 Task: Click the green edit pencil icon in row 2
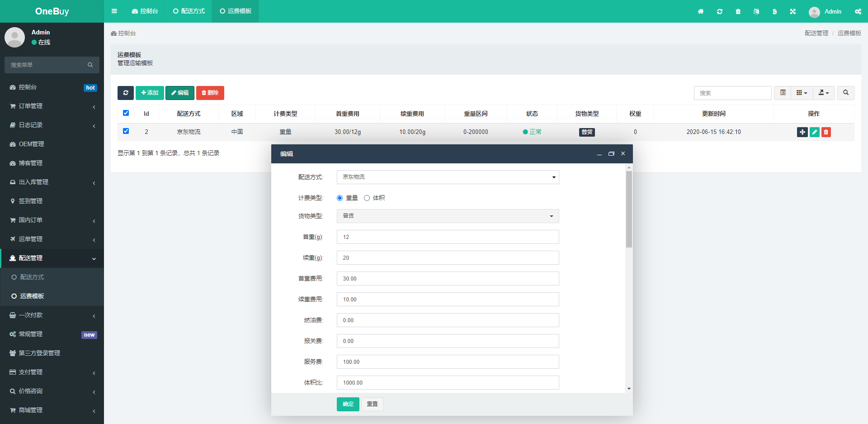coord(815,132)
